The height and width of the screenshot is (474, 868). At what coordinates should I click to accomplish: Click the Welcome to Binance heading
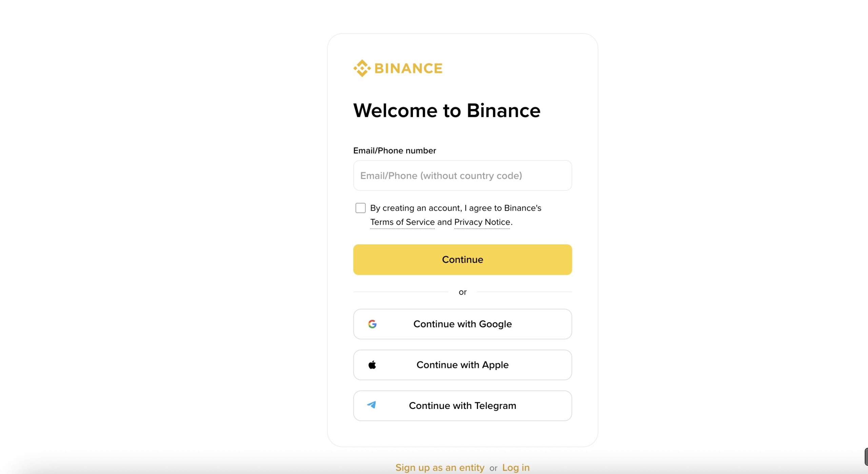pos(447,110)
